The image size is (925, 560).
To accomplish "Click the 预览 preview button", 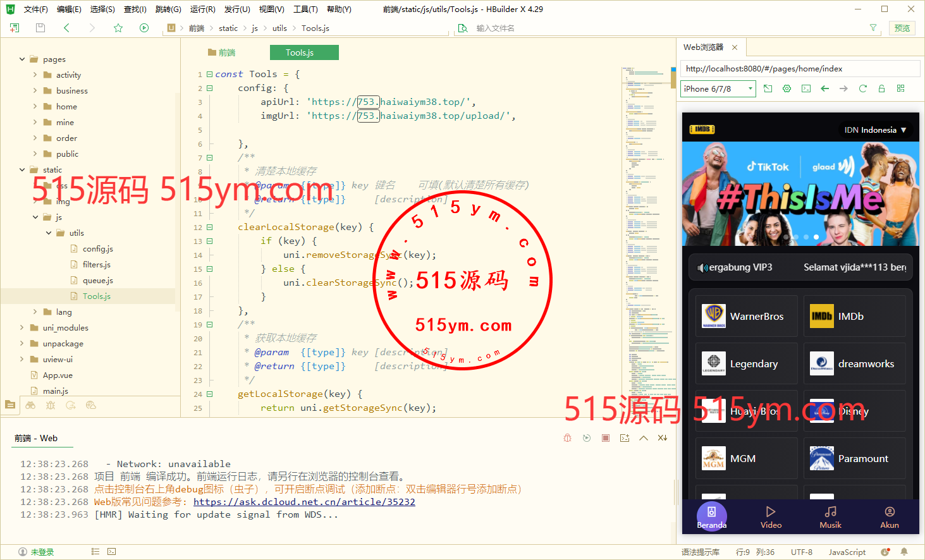I will point(902,28).
